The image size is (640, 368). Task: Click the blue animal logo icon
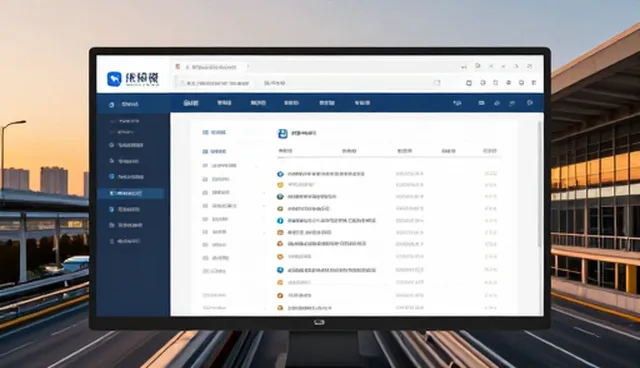[x=114, y=79]
